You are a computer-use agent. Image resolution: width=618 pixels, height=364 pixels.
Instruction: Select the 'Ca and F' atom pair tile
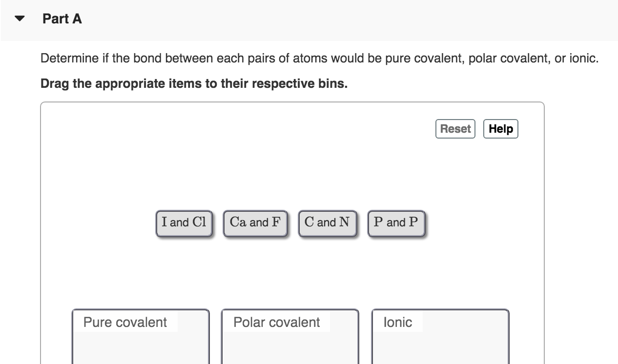[254, 222]
